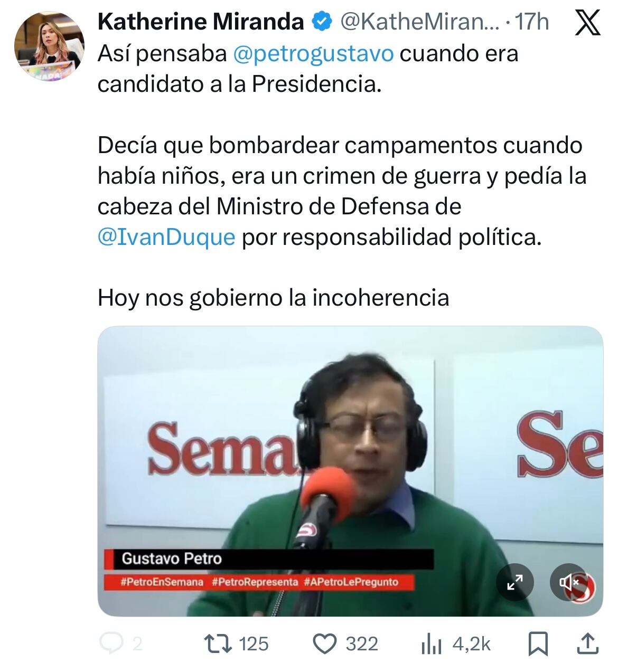Click the @KatheMiran... handle

point(419,22)
